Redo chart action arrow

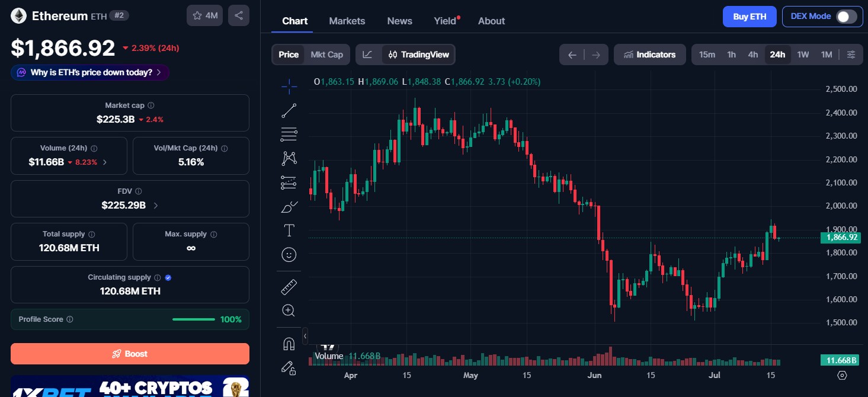[596, 55]
